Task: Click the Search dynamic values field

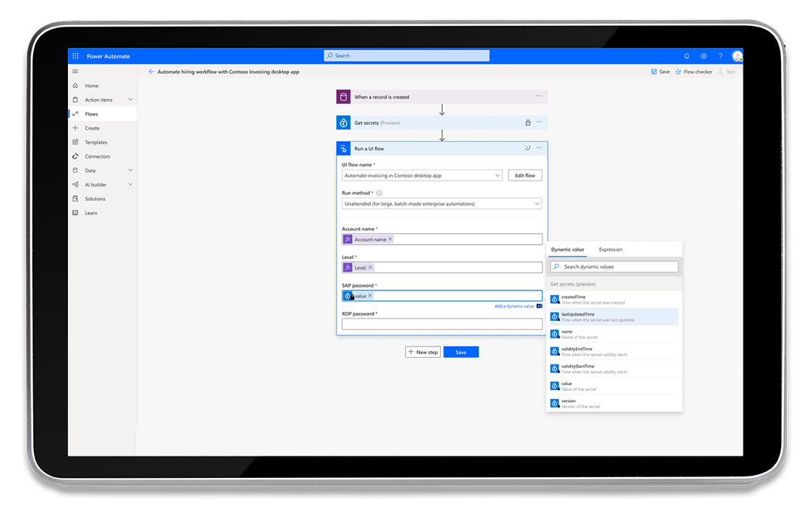Action: [x=614, y=267]
